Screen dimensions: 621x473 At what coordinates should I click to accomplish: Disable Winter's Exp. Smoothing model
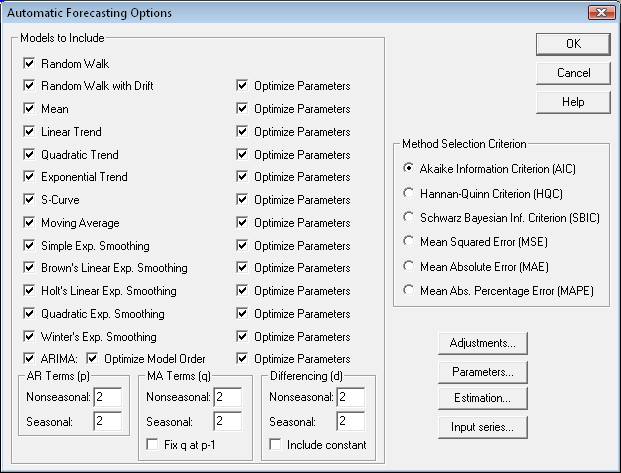(30, 337)
